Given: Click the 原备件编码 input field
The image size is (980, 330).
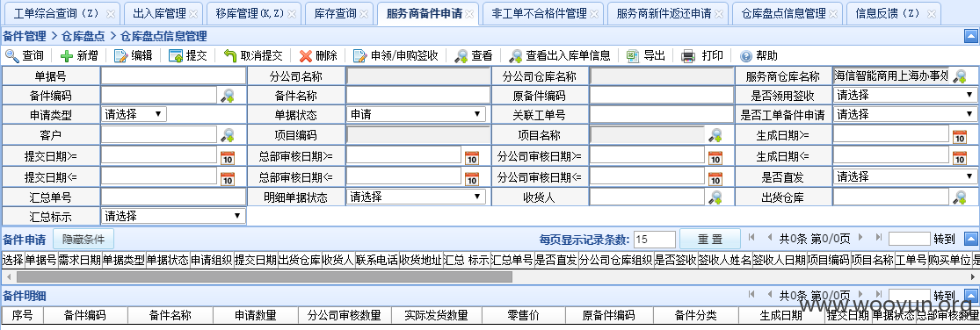Looking at the screenshot, I should pyautogui.click(x=661, y=95).
